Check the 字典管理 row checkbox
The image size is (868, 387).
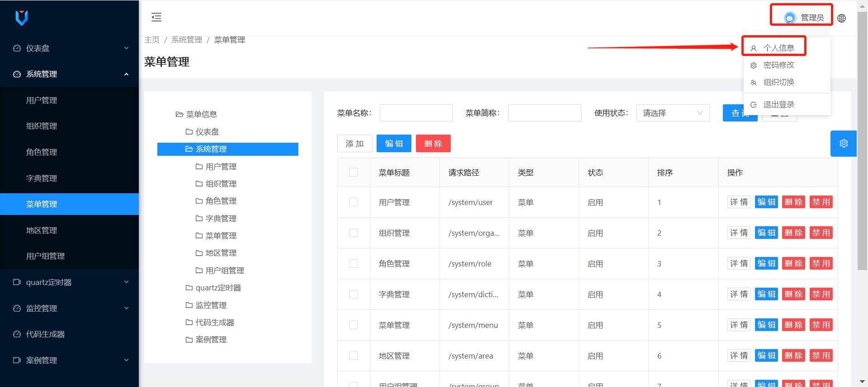[354, 294]
